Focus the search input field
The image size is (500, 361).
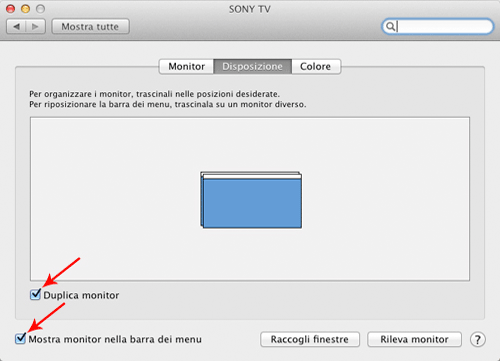[437, 26]
